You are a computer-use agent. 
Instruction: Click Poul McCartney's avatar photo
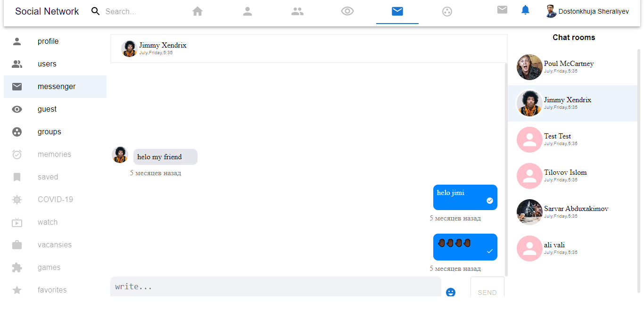pos(529,67)
